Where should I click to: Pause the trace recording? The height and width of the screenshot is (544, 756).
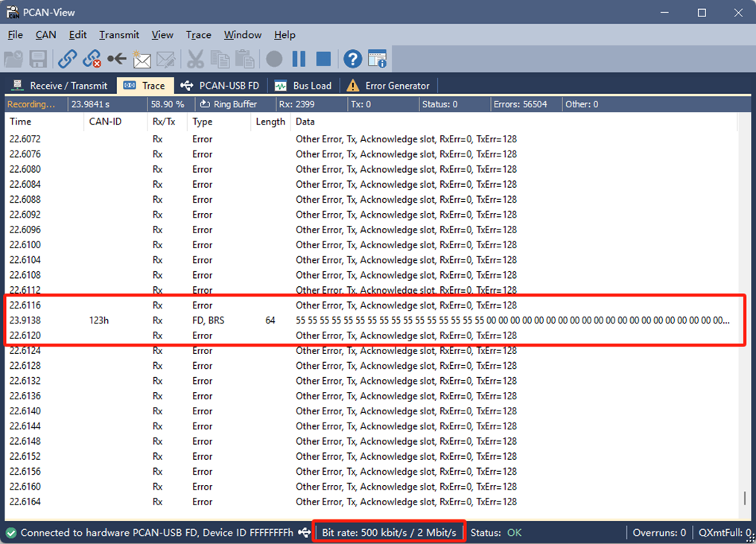[299, 60]
